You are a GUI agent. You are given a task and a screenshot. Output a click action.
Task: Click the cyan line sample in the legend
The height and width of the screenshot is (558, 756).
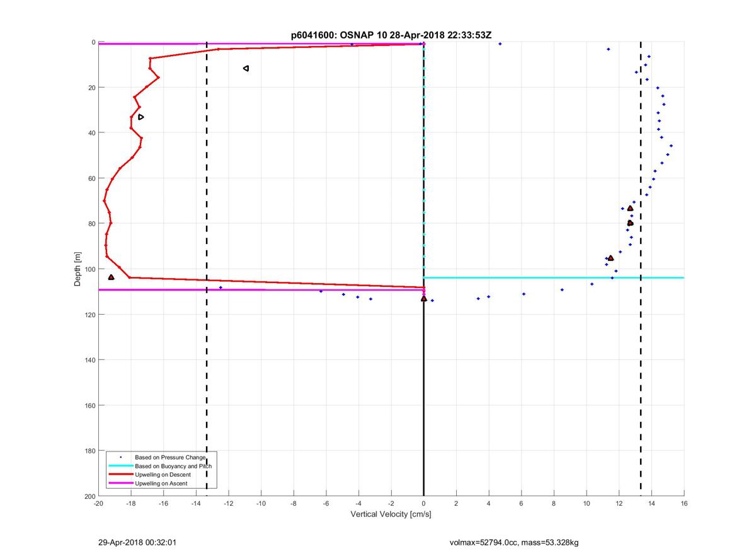click(121, 465)
